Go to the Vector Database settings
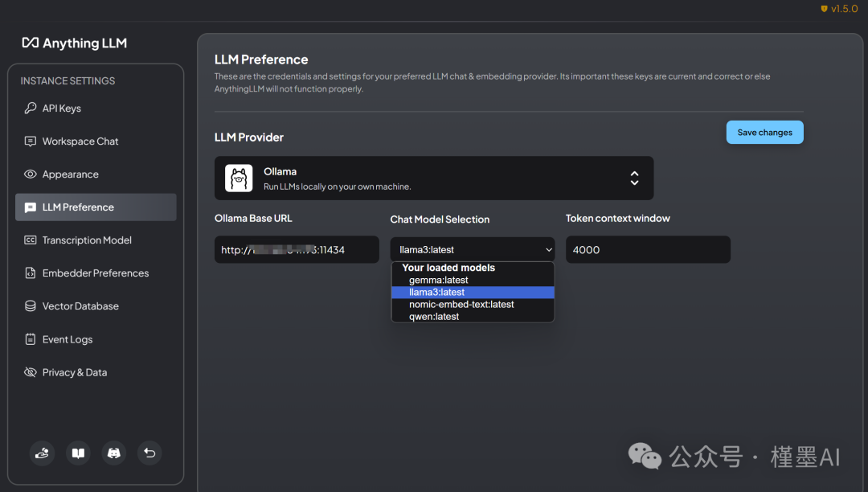The width and height of the screenshot is (868, 492). point(96,306)
